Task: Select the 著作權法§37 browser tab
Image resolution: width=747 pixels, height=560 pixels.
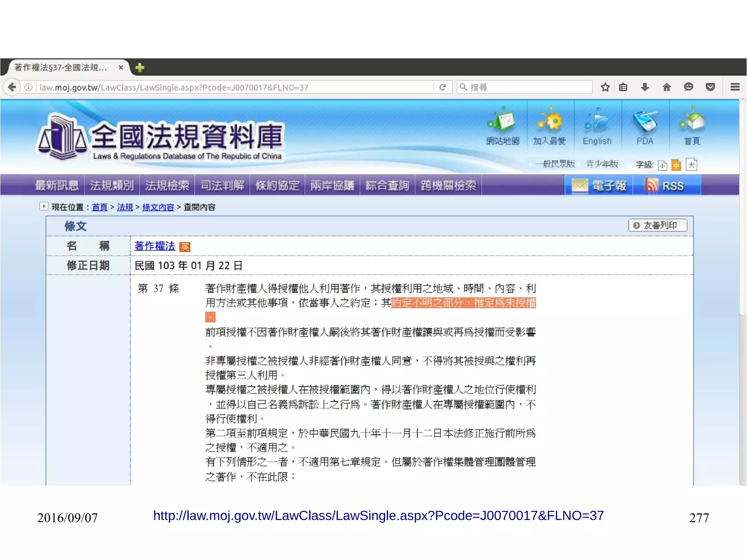Action: 67,67
